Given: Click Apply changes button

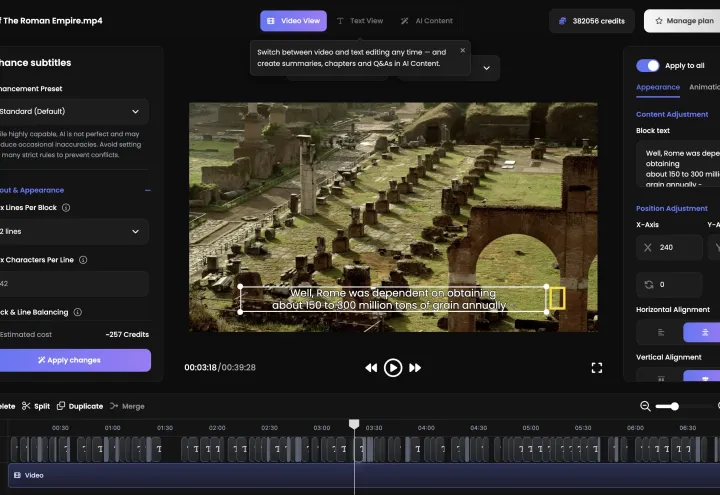Looking at the screenshot, I should [x=73, y=360].
